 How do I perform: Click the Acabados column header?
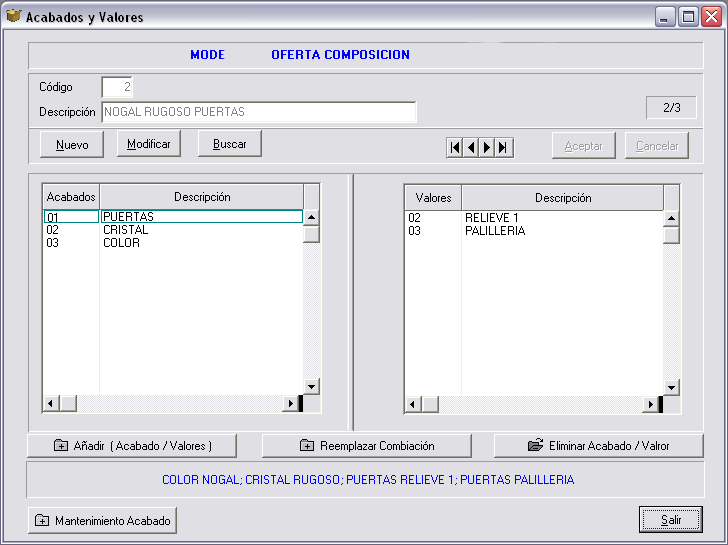pyautogui.click(x=71, y=197)
